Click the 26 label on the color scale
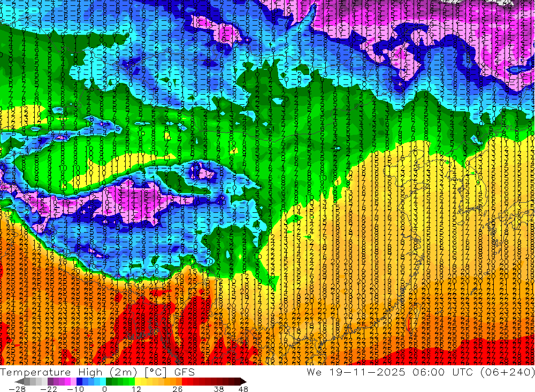This screenshot has height=392, width=535. (178, 389)
